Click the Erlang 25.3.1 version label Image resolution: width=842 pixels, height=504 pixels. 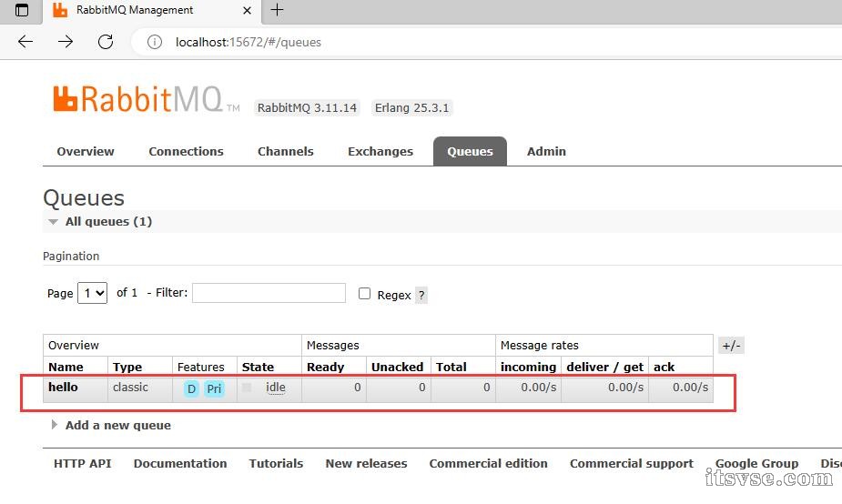coord(411,108)
